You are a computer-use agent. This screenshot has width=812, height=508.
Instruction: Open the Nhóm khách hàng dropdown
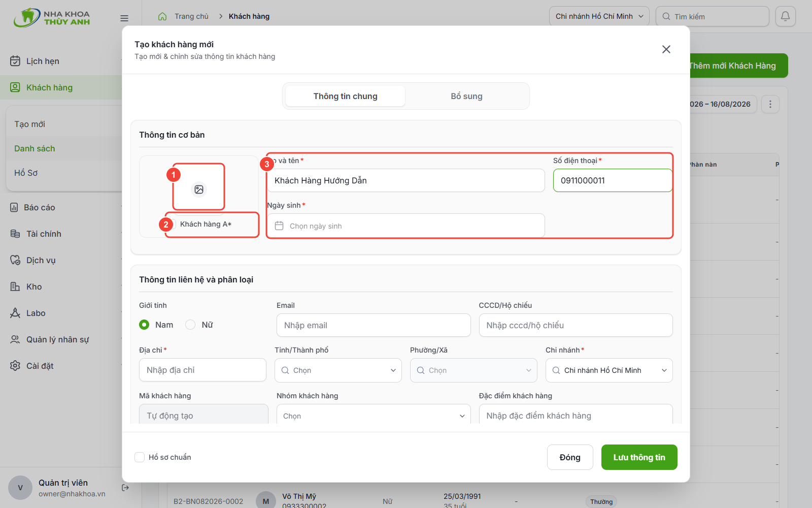pyautogui.click(x=374, y=414)
